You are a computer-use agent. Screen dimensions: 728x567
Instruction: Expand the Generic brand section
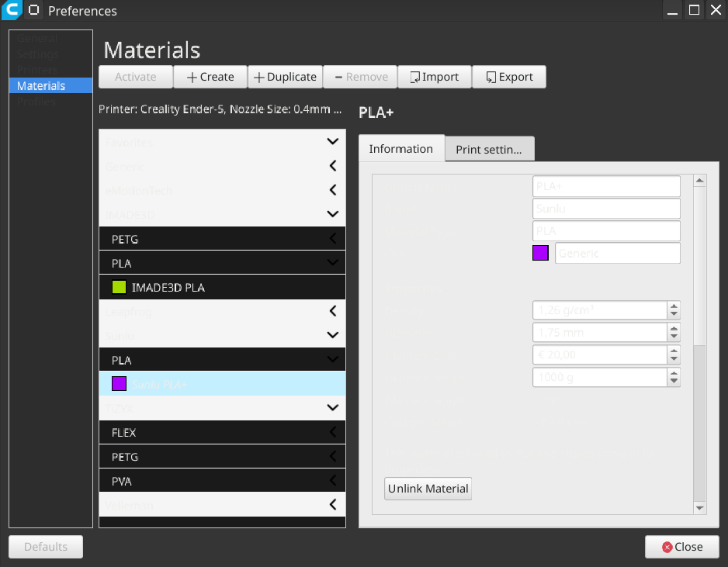coord(332,166)
